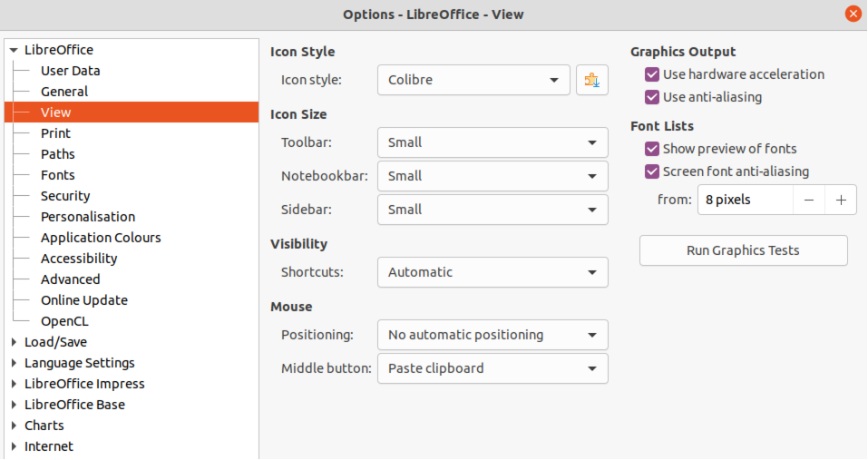Click the add icon theme extension button
The height and width of the screenshot is (460, 868).
tap(591, 80)
